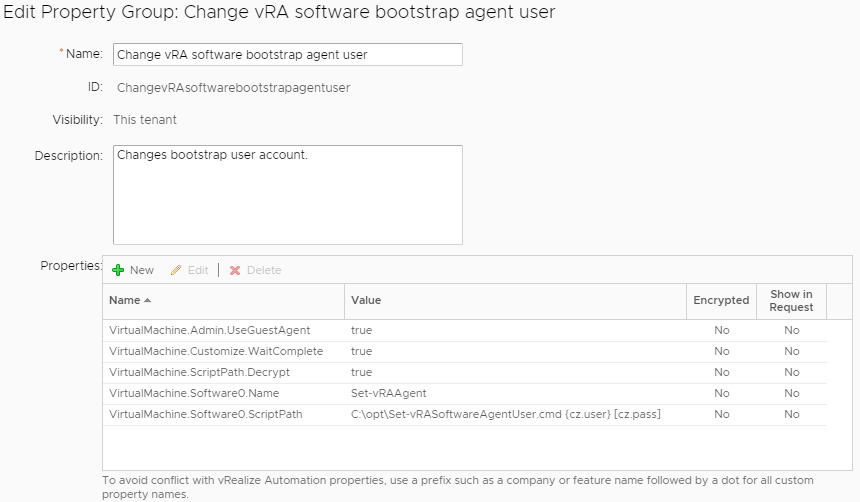Screen dimensions: 860x502
Task: Select the VirtualMachine.Customize.WaitComplete property row
Action: 216,351
